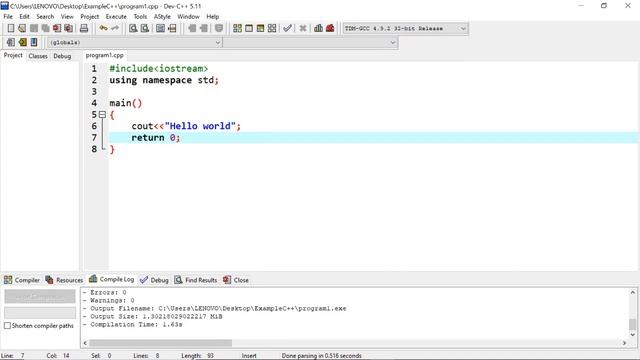This screenshot has width=640, height=360.
Task: Open the File menu
Action: coord(8,16)
